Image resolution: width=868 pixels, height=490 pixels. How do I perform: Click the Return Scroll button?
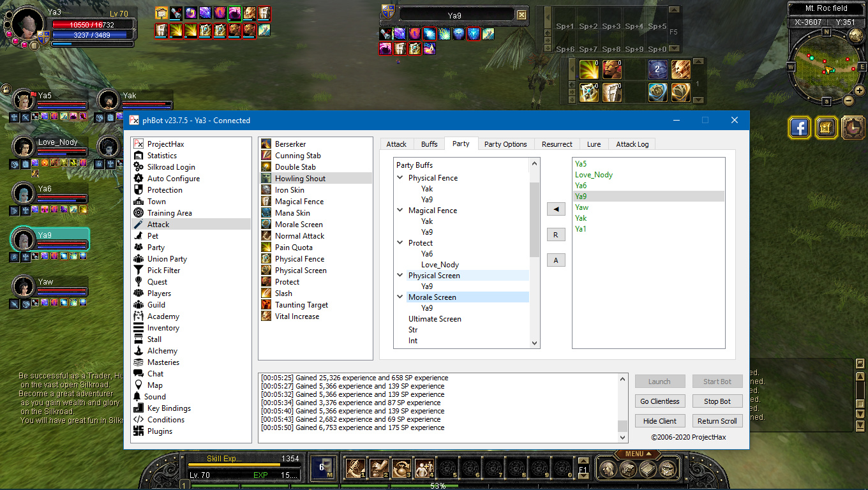717,421
